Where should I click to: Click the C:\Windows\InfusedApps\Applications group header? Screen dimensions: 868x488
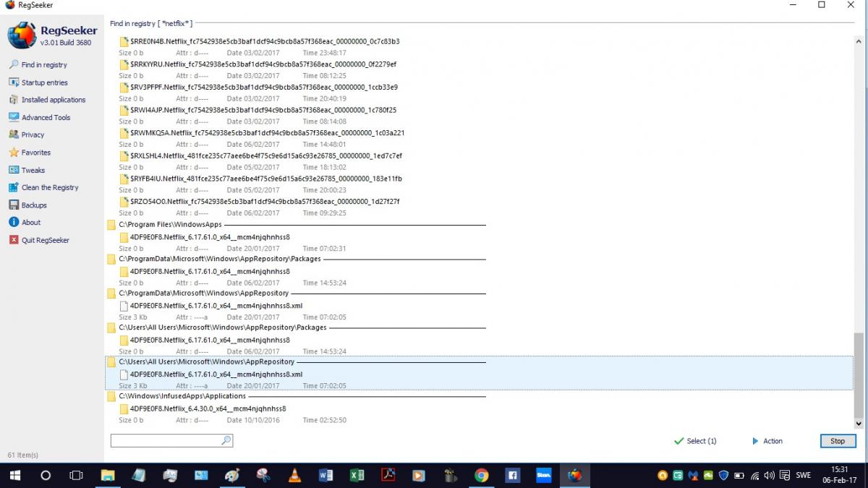[x=182, y=396]
